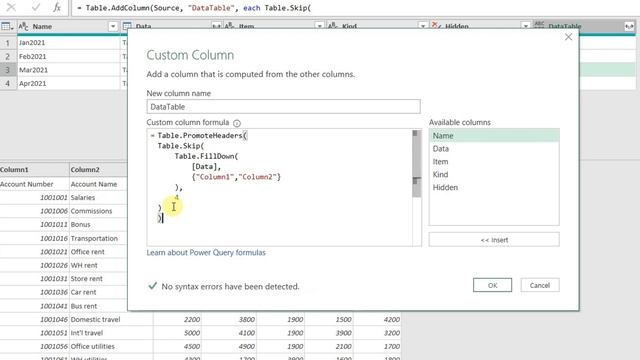Click the Item column type icon
Viewport: 640px width, 360px height.
(x=230, y=26)
